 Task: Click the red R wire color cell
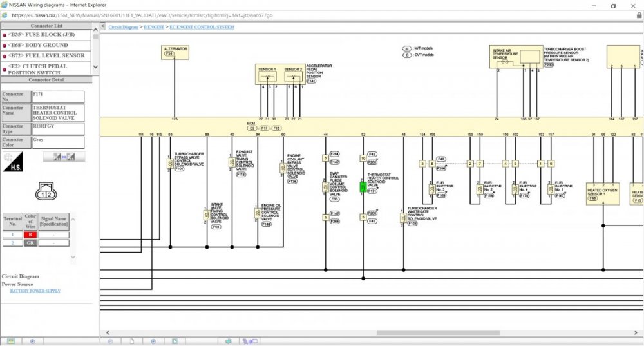pos(29,235)
